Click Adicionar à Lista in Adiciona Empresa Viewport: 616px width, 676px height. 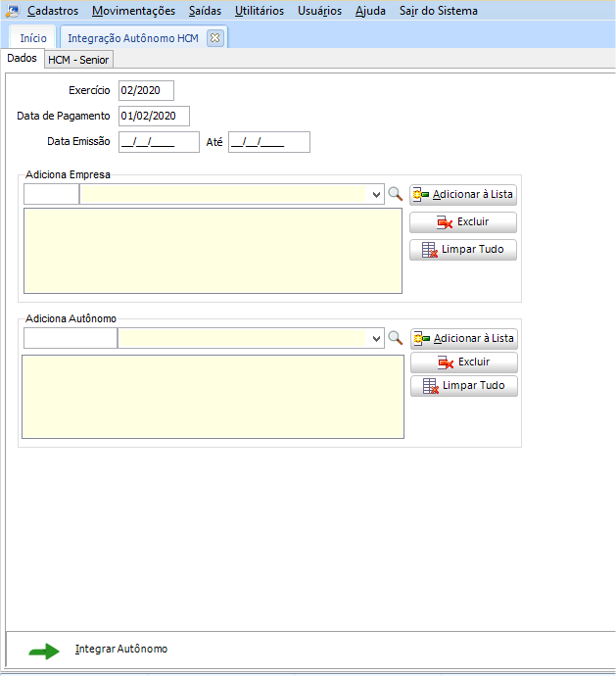(463, 195)
